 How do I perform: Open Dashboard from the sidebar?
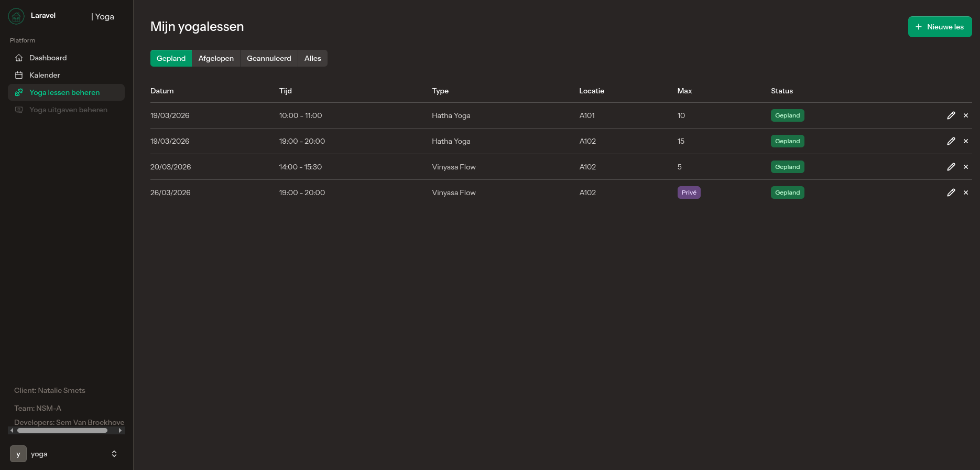48,58
